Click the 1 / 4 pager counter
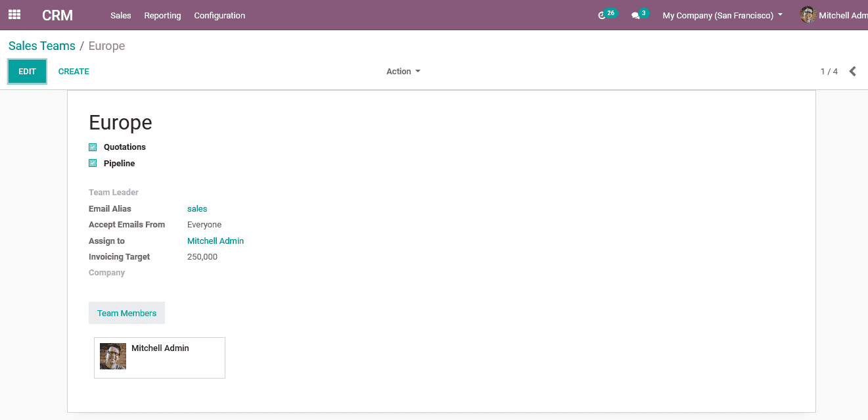This screenshot has height=420, width=868. pyautogui.click(x=829, y=71)
